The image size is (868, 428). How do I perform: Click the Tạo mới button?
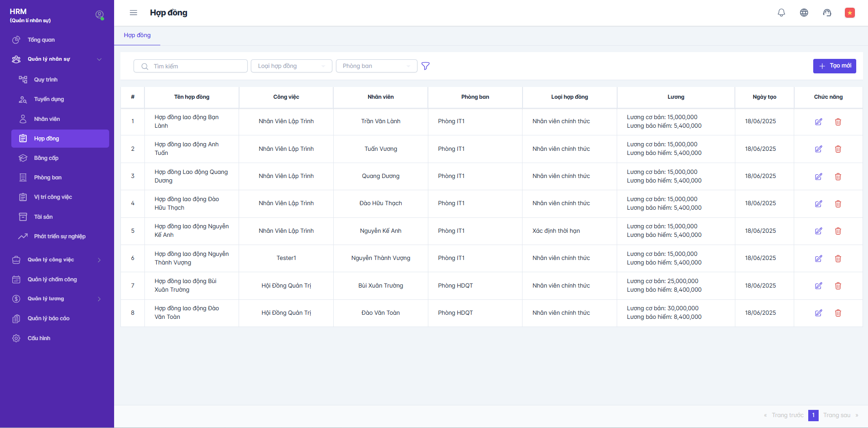tap(834, 66)
